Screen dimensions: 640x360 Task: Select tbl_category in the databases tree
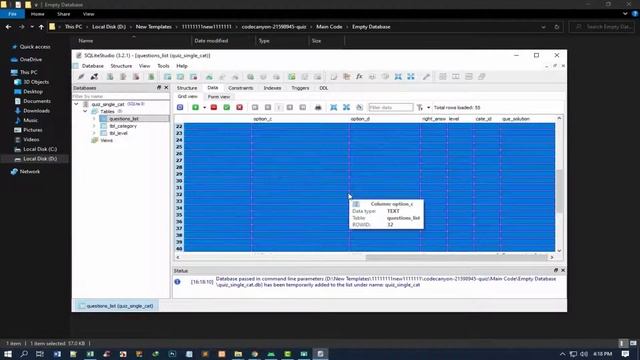coord(123,126)
